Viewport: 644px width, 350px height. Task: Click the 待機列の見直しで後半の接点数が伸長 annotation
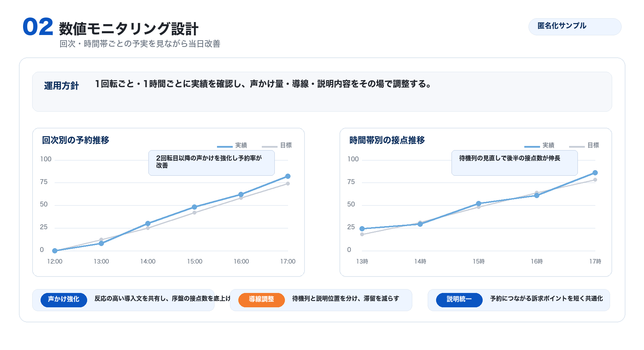tap(514, 163)
